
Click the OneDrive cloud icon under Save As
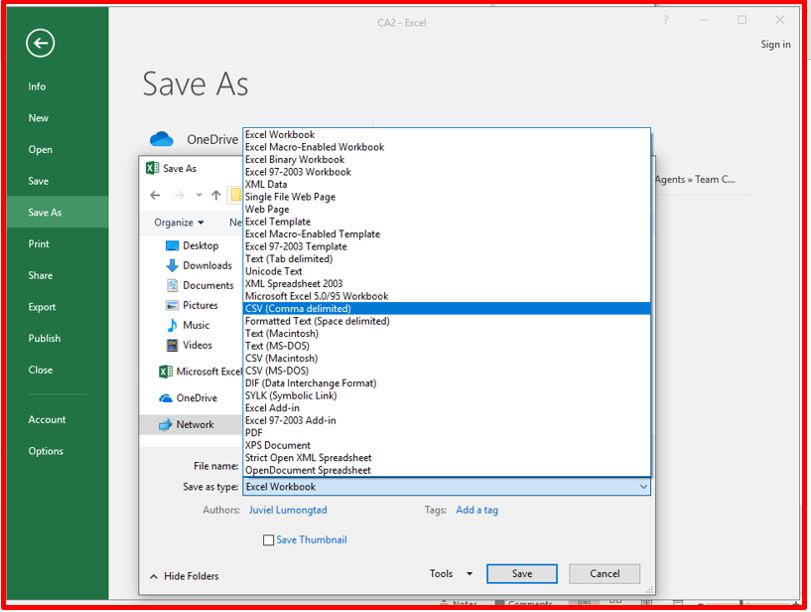point(161,139)
